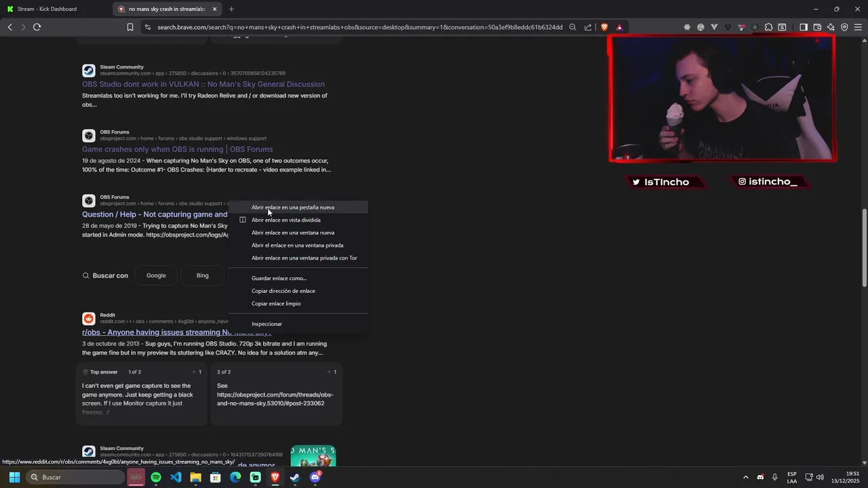Open File Explorer from the taskbar
868x488 pixels.
[195, 477]
